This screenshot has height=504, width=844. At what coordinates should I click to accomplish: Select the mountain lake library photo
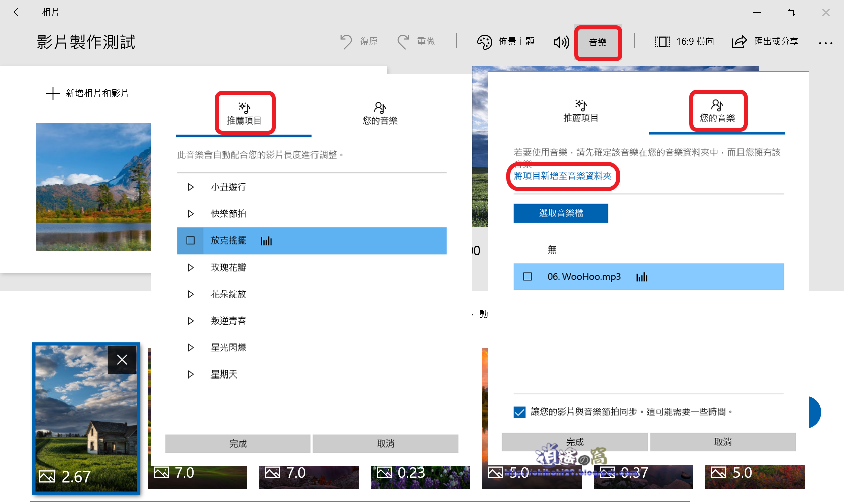pos(93,187)
